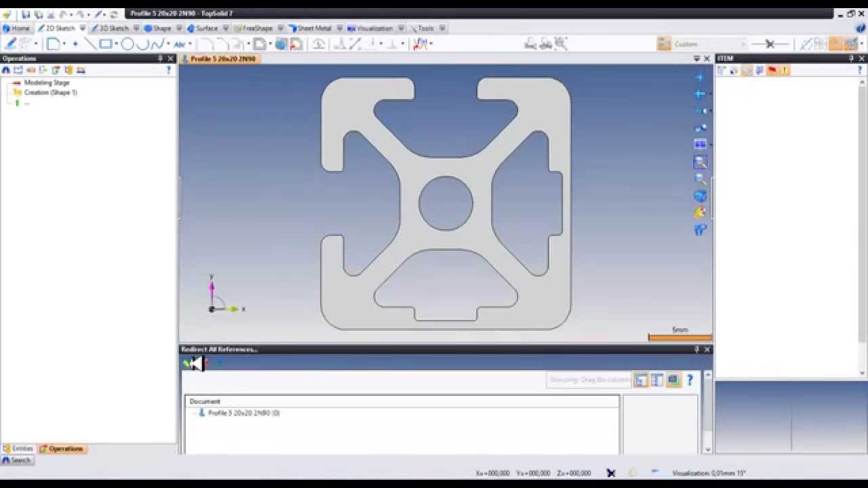This screenshot has height=488, width=868.
Task: Click the central circle of the profile
Action: pyautogui.click(x=446, y=203)
